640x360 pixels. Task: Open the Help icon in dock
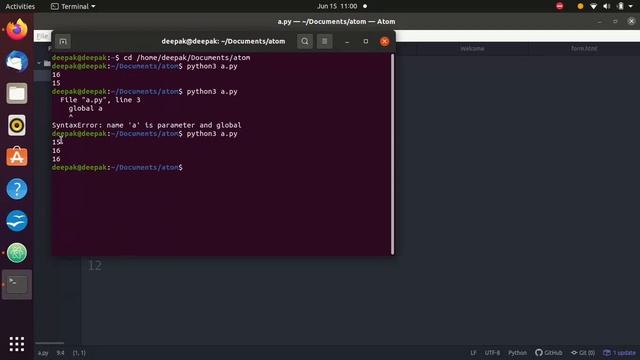pyautogui.click(x=17, y=189)
